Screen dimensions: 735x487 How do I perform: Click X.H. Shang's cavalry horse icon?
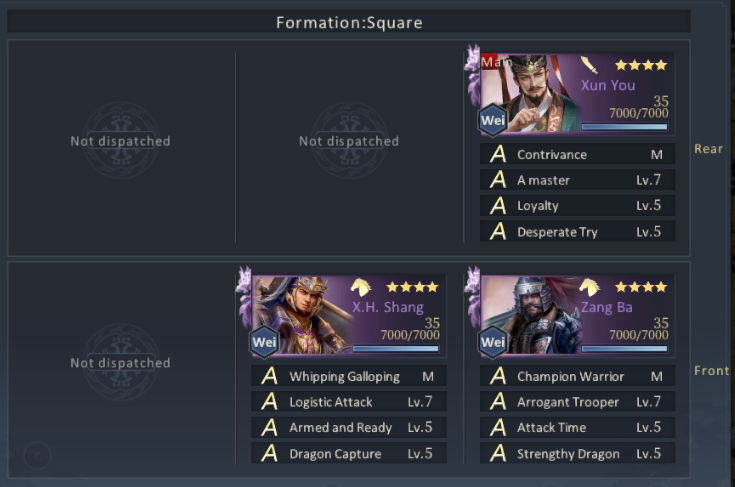click(360, 287)
